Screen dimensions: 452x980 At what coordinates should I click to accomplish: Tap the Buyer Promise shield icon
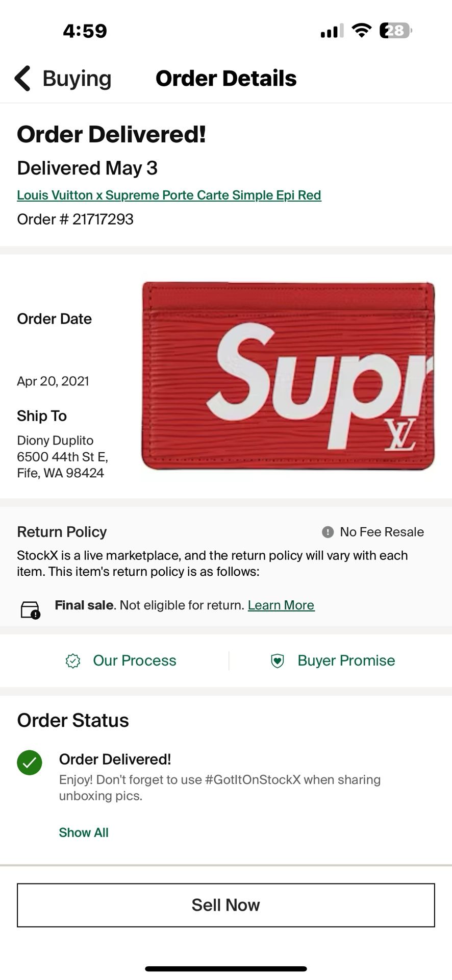click(277, 660)
